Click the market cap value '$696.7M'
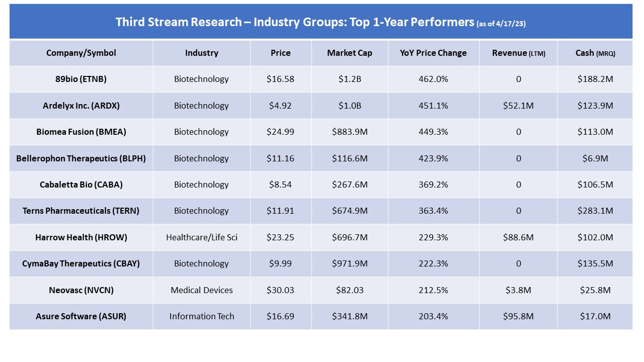Viewport: 644px width, 362px height. [350, 237]
